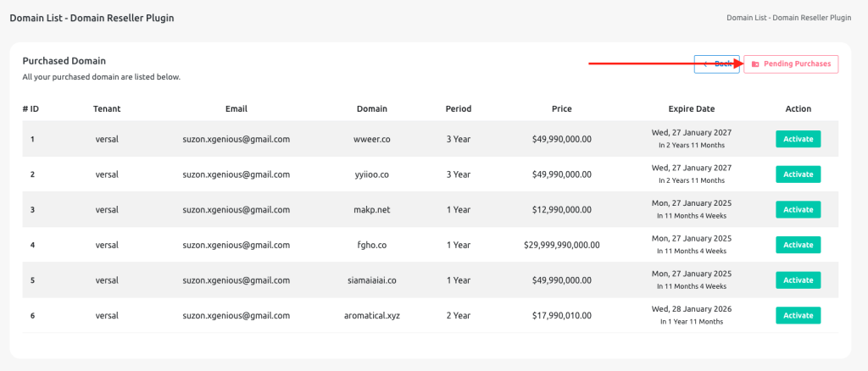868x371 pixels.
Task: Click the Wed, 28 January 2026 expiry date
Action: point(692,308)
